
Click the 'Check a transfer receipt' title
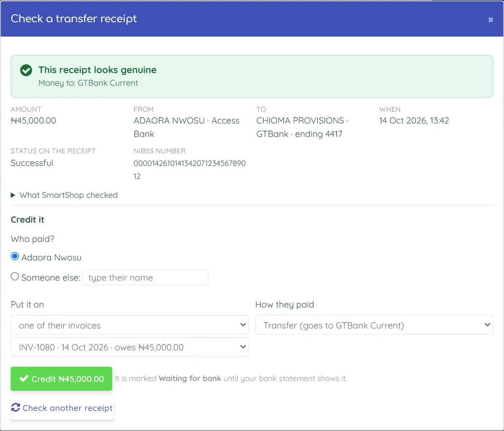[74, 19]
